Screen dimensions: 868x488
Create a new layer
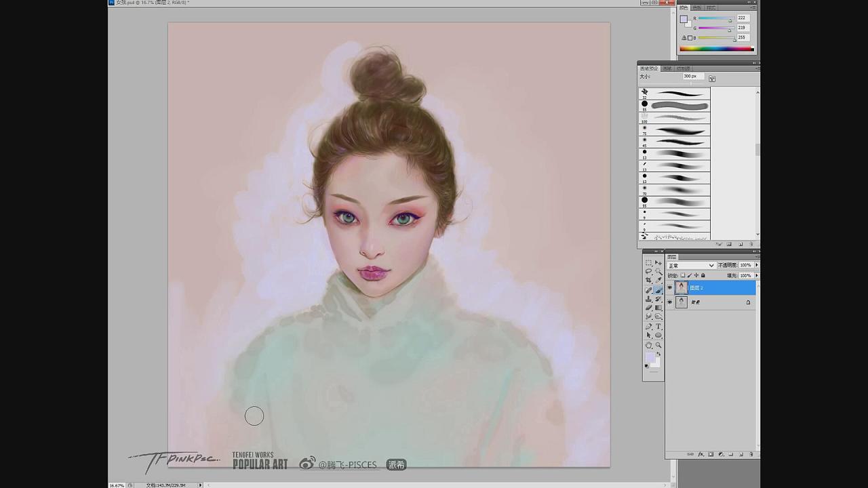741,454
